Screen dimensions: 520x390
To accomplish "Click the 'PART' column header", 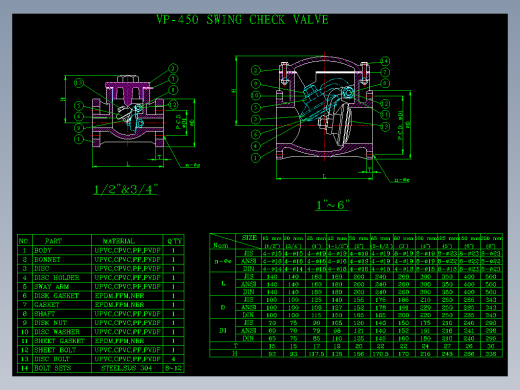I will (x=53, y=241).
